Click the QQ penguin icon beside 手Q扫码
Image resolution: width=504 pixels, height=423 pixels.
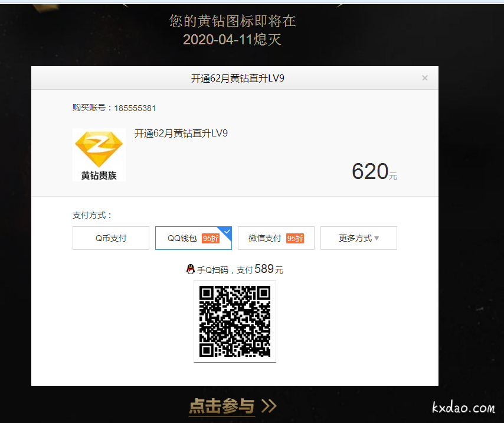coord(191,269)
